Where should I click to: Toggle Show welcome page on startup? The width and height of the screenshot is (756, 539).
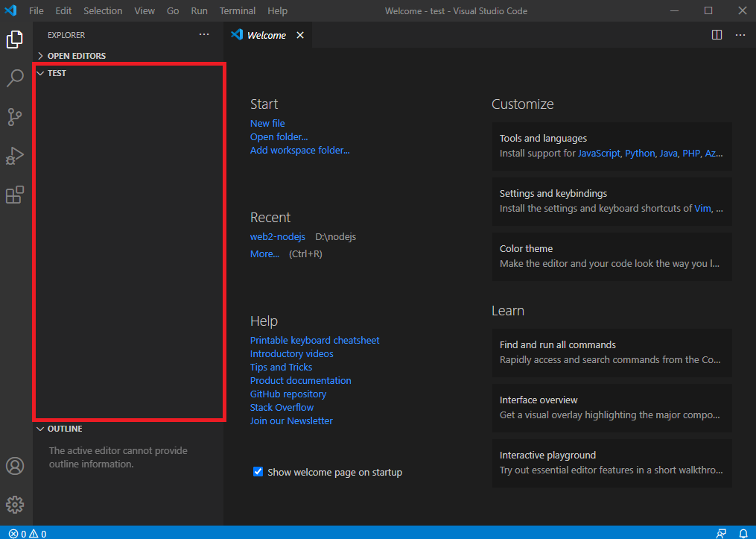tap(258, 472)
